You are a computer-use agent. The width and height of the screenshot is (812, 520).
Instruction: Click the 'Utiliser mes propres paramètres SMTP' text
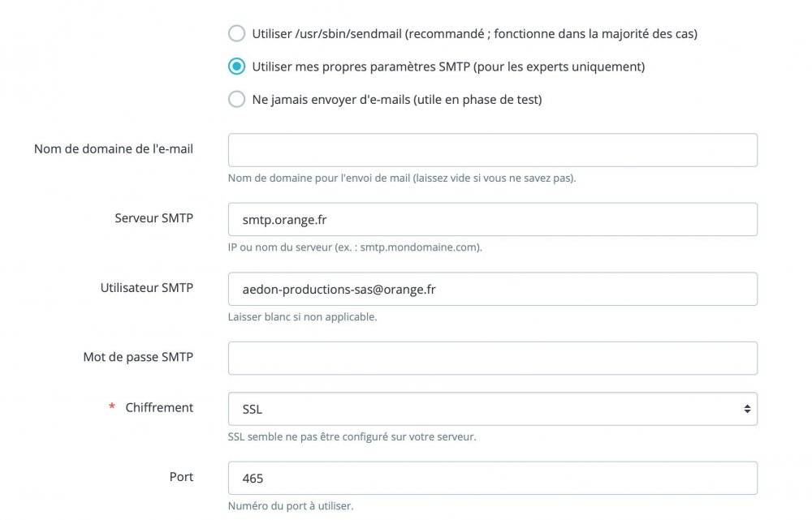point(448,67)
